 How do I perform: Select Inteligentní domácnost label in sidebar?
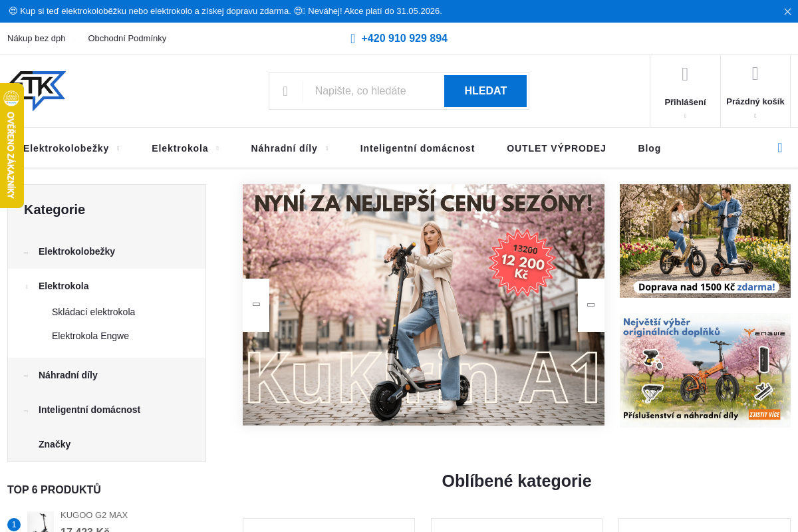point(89,410)
